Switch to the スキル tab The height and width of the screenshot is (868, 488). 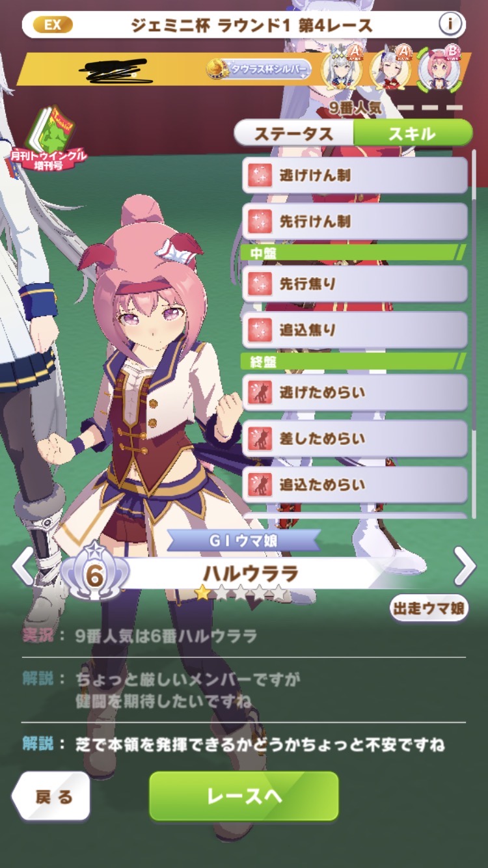[x=413, y=133]
